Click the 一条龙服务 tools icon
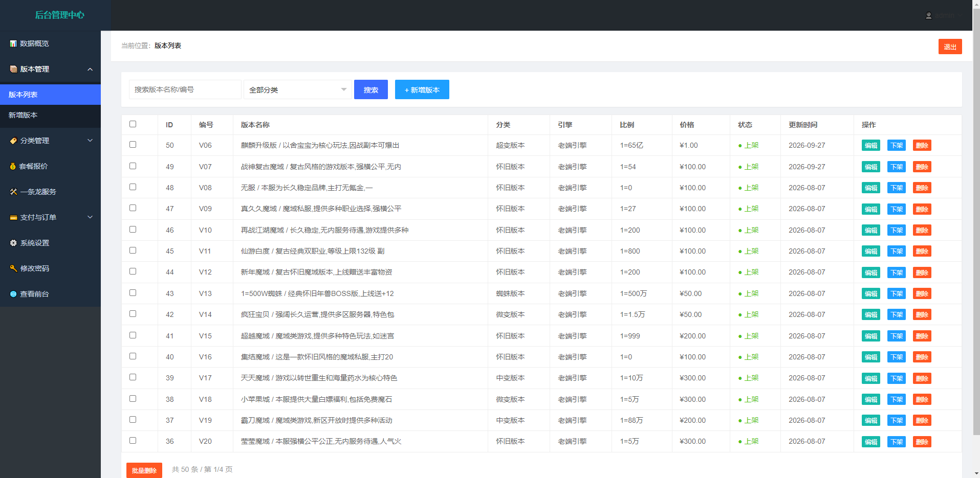The width and height of the screenshot is (980, 478). (x=13, y=192)
